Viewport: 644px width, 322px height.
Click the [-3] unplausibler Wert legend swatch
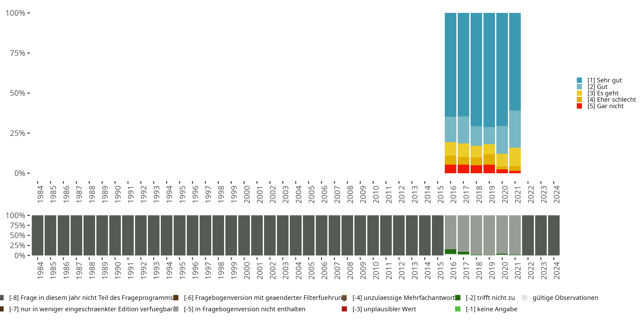[344, 309]
